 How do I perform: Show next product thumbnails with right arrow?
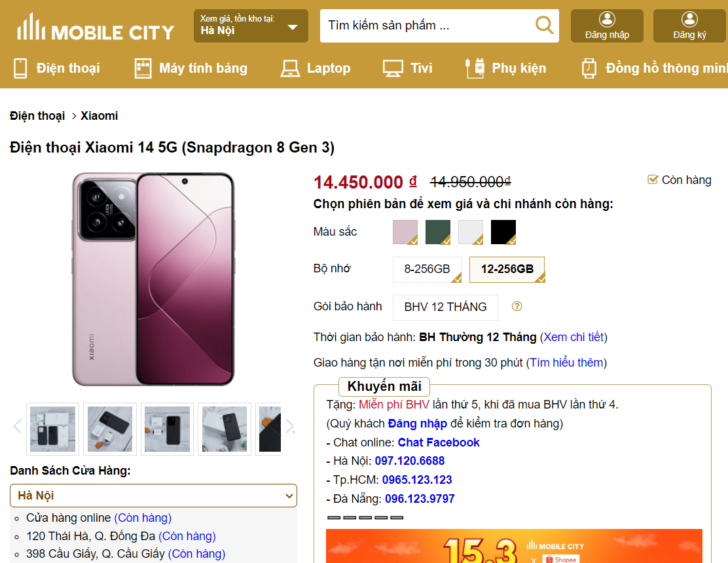coord(289,427)
